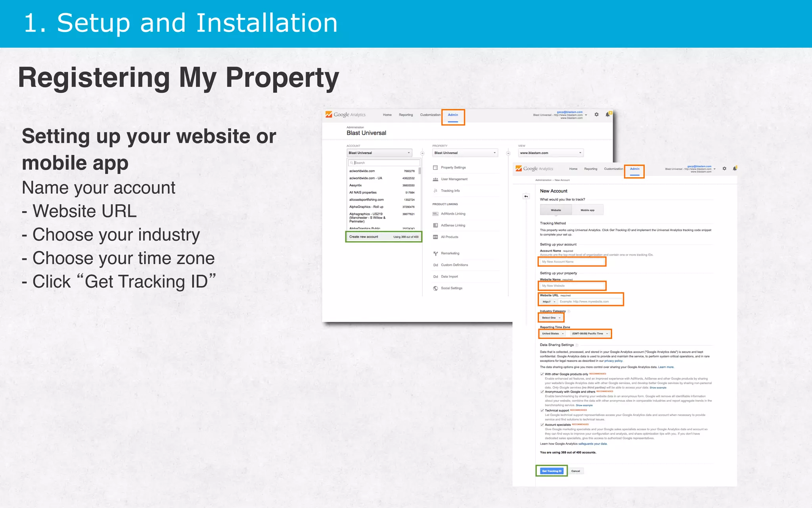812x508 pixels.
Task: Open the Reporting menu in back window
Action: 406,115
